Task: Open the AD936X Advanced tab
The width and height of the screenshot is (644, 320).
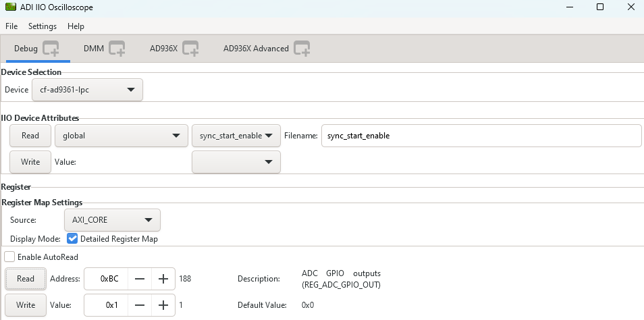Action: [256, 49]
